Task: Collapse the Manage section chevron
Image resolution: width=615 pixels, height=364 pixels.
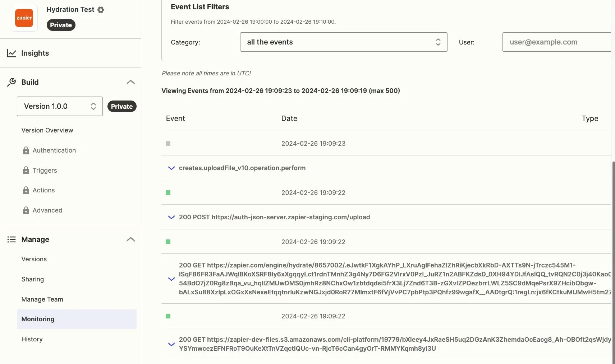Action: pos(131,239)
